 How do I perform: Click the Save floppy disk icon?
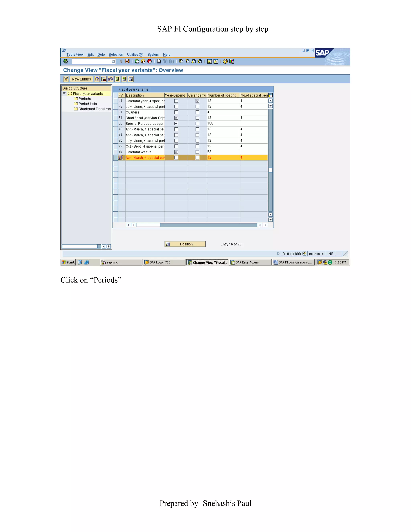point(127,61)
